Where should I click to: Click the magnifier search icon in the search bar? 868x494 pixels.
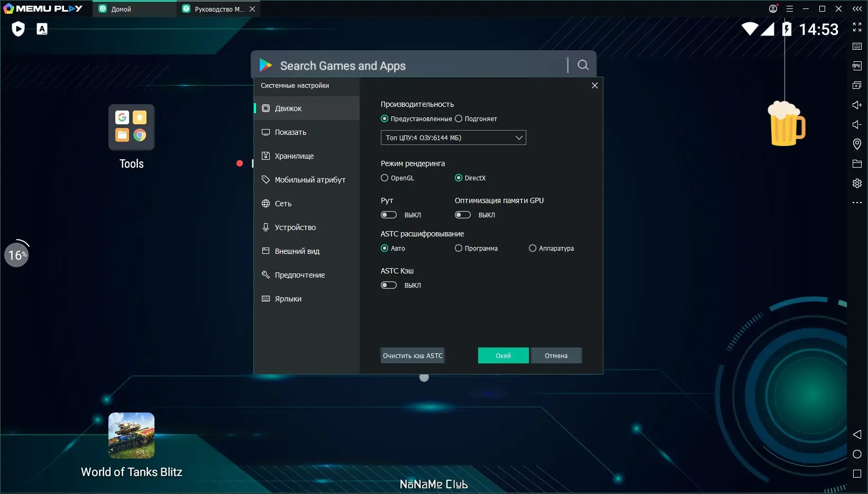point(583,65)
